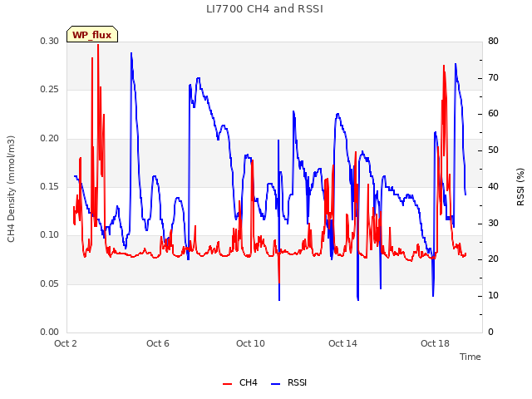
Task: Click the 70 right axis tick label
Action: tap(493, 77)
